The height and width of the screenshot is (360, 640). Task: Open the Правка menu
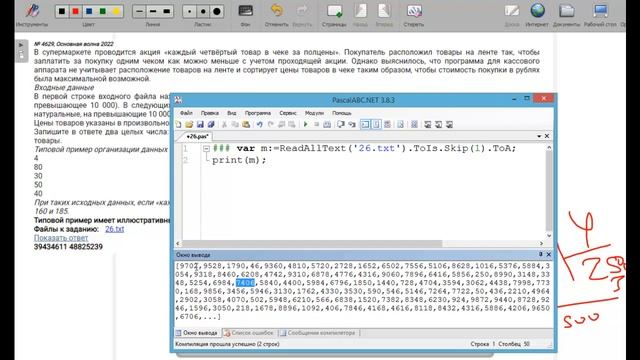click(209, 113)
